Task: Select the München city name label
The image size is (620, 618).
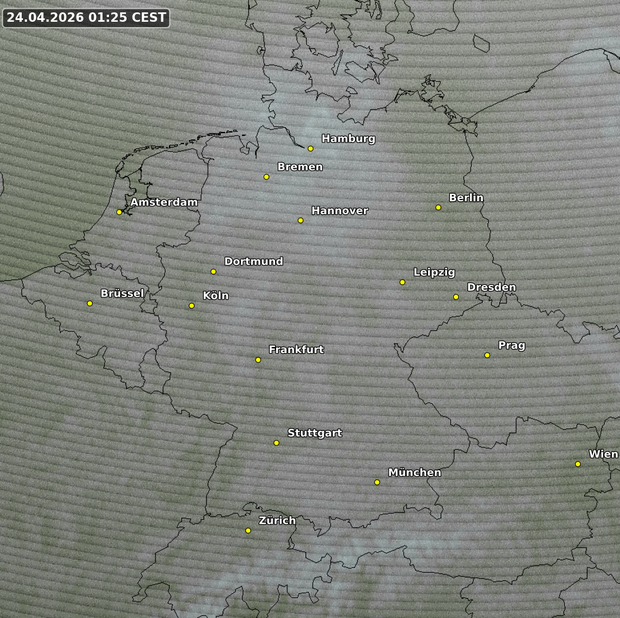Action: click(x=414, y=472)
